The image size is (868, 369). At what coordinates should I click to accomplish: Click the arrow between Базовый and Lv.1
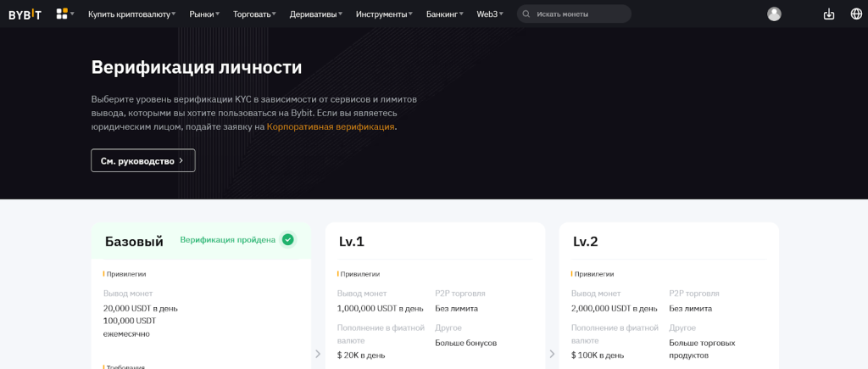tap(318, 354)
